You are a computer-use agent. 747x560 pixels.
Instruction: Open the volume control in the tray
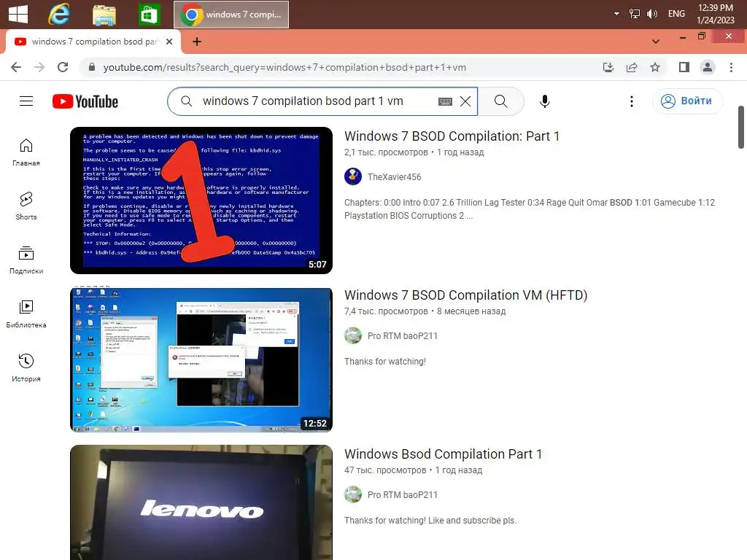pyautogui.click(x=651, y=14)
